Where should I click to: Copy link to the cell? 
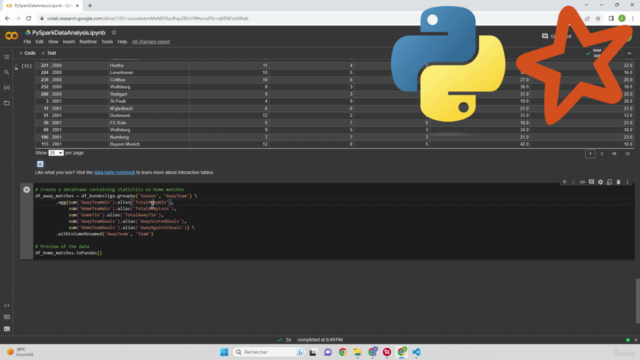[x=582, y=182]
